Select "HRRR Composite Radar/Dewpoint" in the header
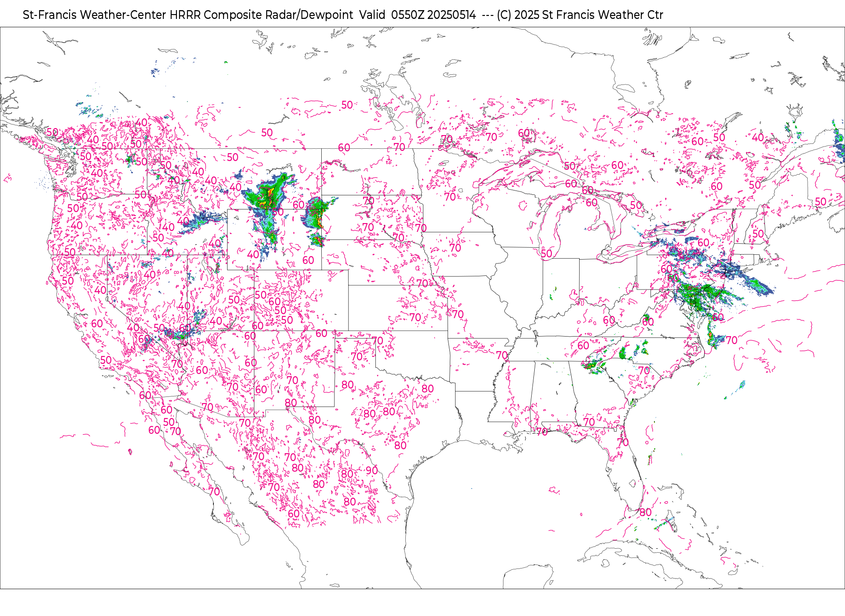Screen dimensions: 845x616 click(261, 15)
